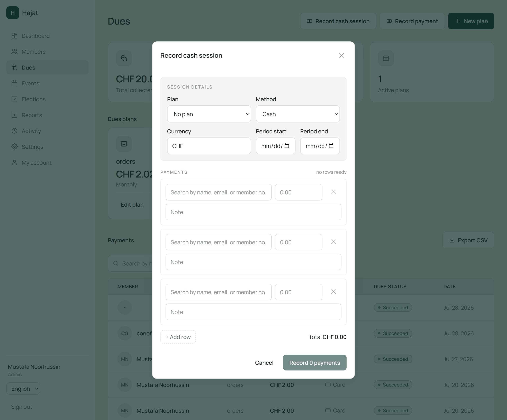Image resolution: width=507 pixels, height=420 pixels.
Task: Click the Mustafa Noorhussin user name in sidebar
Action: [34, 367]
